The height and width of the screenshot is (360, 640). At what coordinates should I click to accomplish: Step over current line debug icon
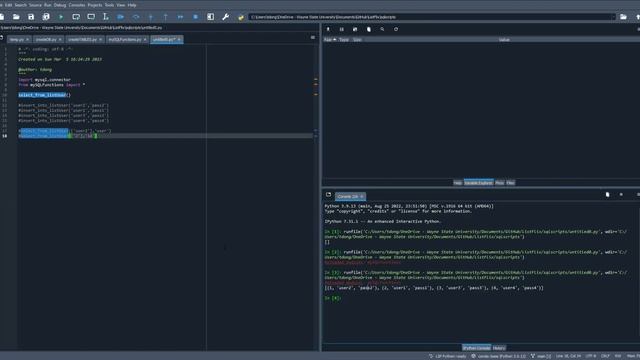136,17
